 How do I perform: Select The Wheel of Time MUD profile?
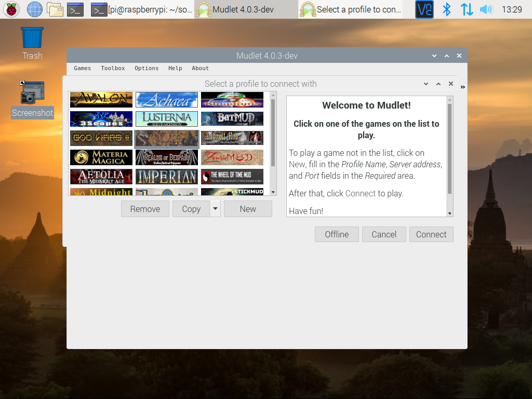pos(232,177)
